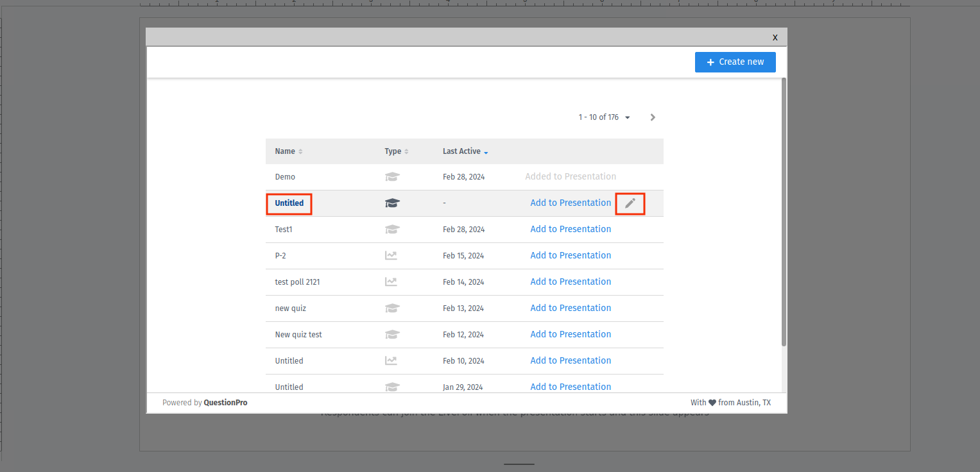Click the Create new button
The image size is (980, 472).
pos(735,62)
